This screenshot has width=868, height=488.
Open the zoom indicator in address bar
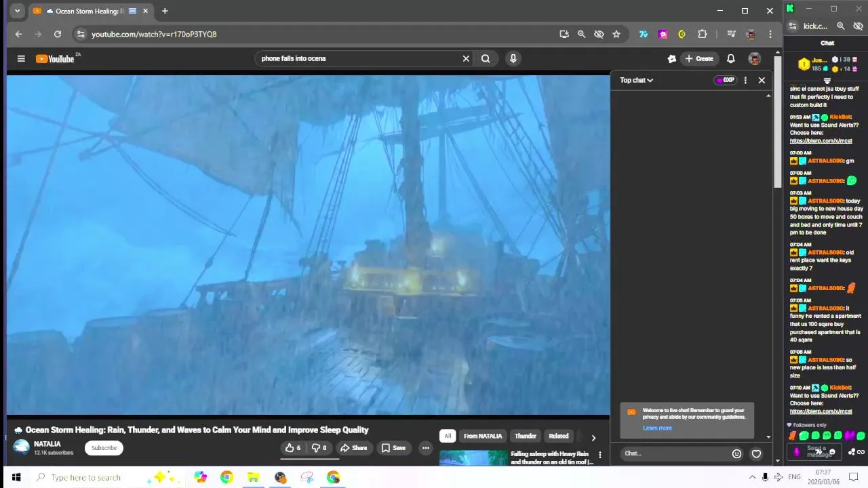coord(581,34)
